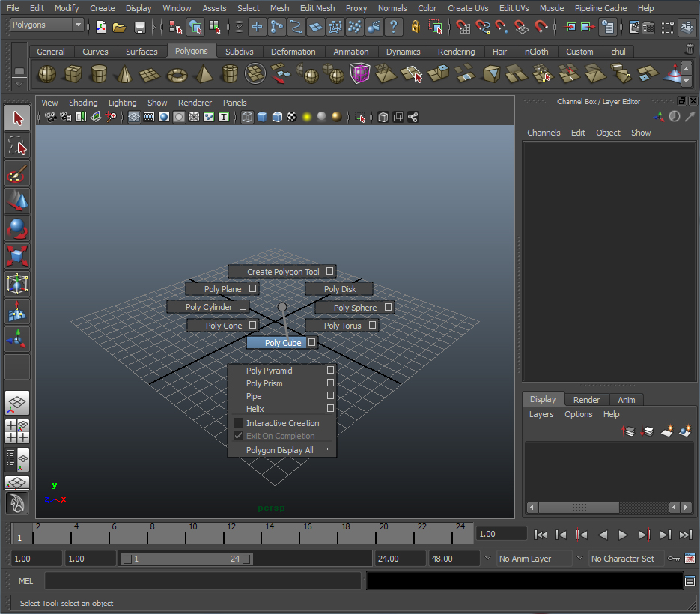Click the polygon cube shelf icon
The height and width of the screenshot is (614, 700).
click(73, 74)
